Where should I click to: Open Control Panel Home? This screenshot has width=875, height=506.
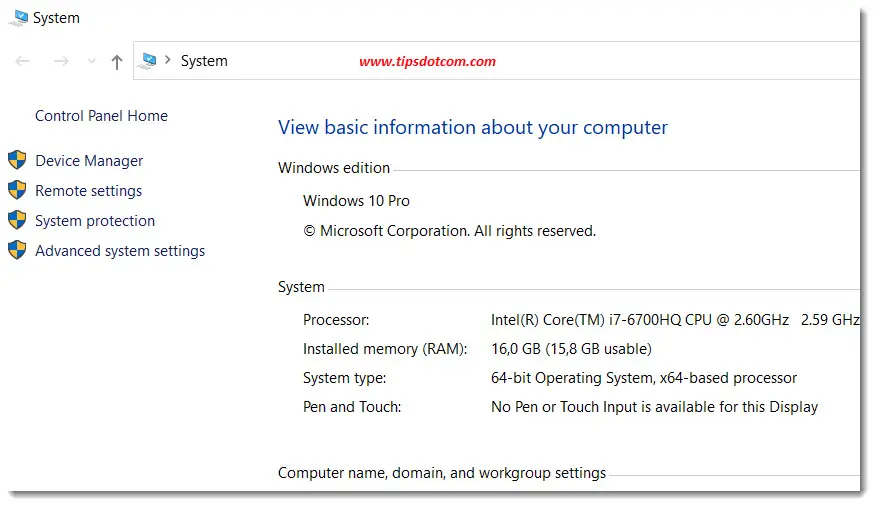click(x=102, y=115)
